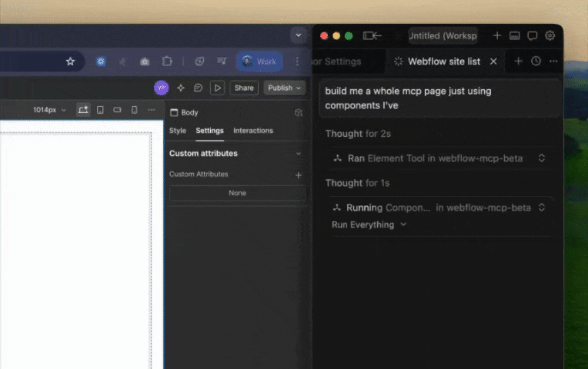Open chat history clock icon

pyautogui.click(x=536, y=61)
